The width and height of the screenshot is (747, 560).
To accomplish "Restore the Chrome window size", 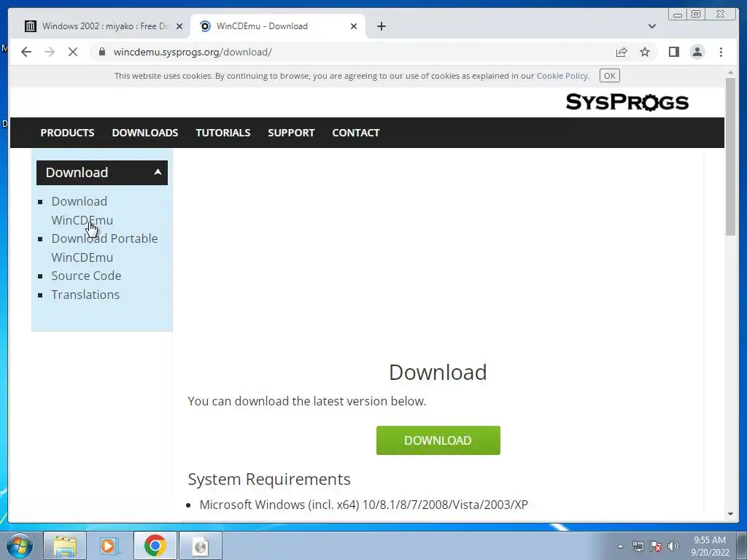I will click(x=696, y=15).
